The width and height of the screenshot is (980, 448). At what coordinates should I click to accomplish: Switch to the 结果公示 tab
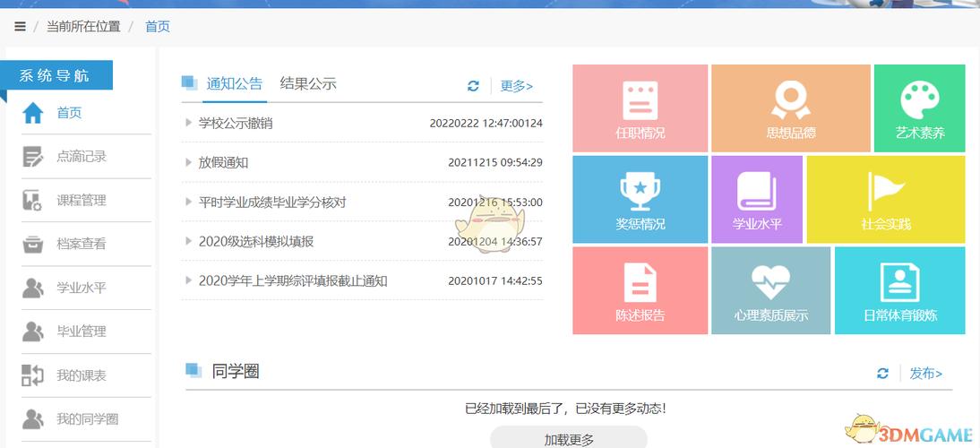click(x=308, y=83)
